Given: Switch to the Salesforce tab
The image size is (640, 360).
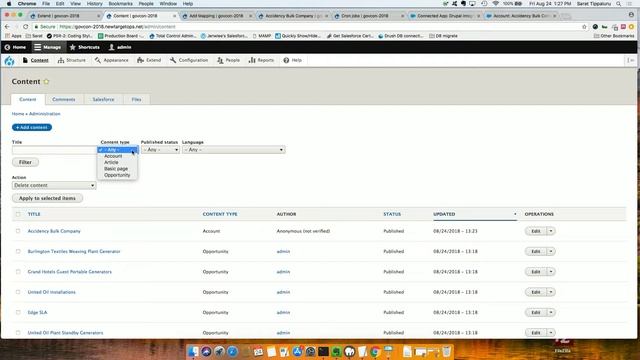Looking at the screenshot, I should click(x=103, y=99).
